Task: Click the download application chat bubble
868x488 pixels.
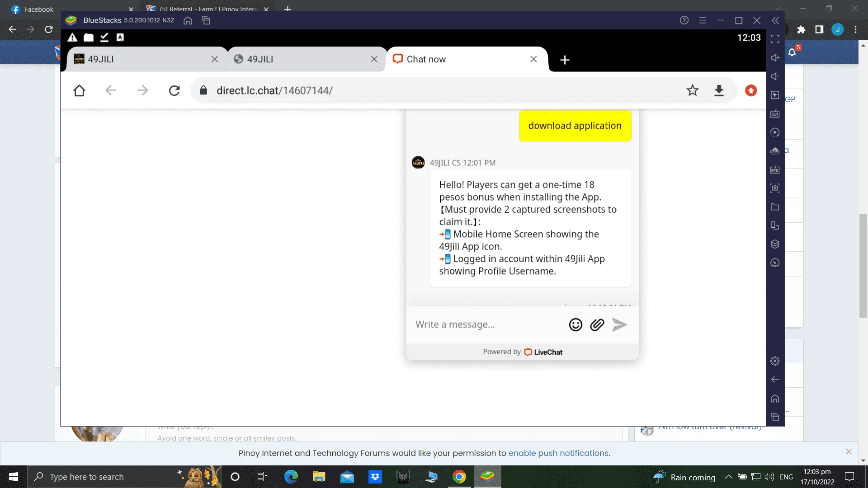Action: coord(575,126)
